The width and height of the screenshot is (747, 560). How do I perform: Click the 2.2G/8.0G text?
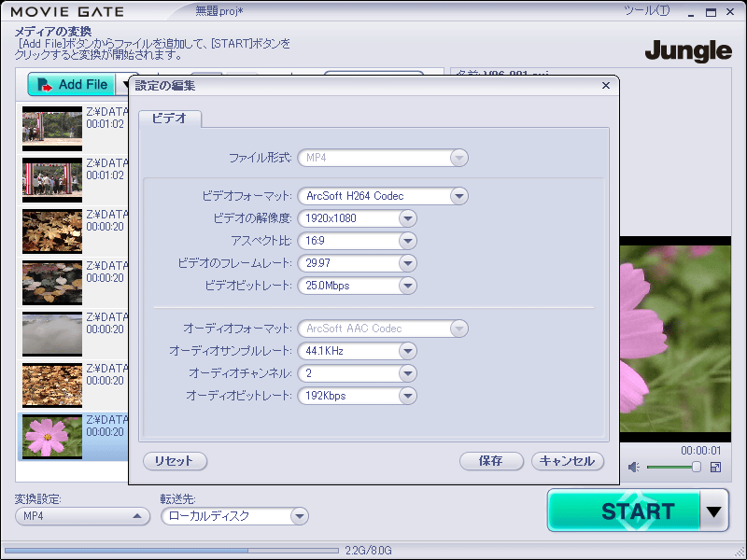coord(368,551)
